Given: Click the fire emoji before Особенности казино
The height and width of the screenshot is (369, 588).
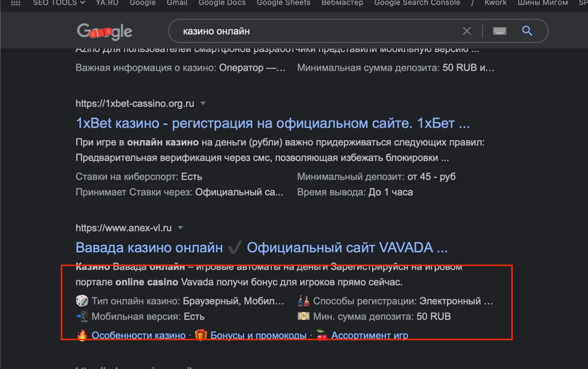Looking at the screenshot, I should (x=82, y=335).
